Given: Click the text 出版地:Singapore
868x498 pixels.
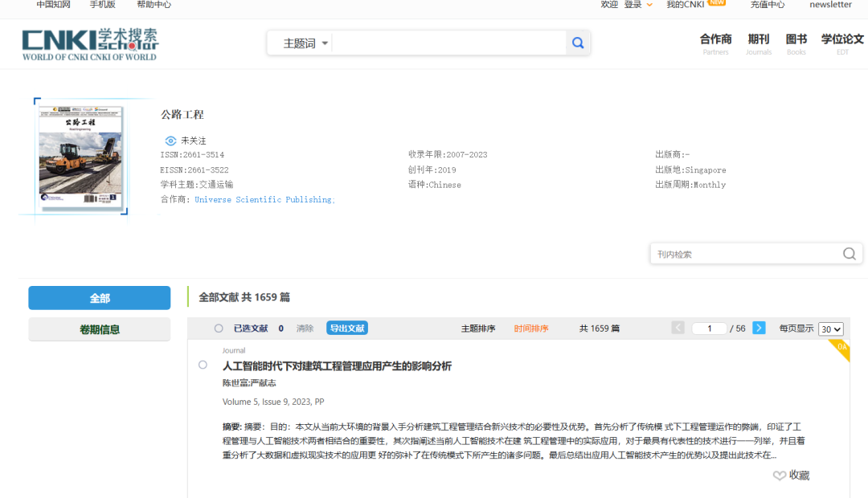Looking at the screenshot, I should (x=690, y=169).
